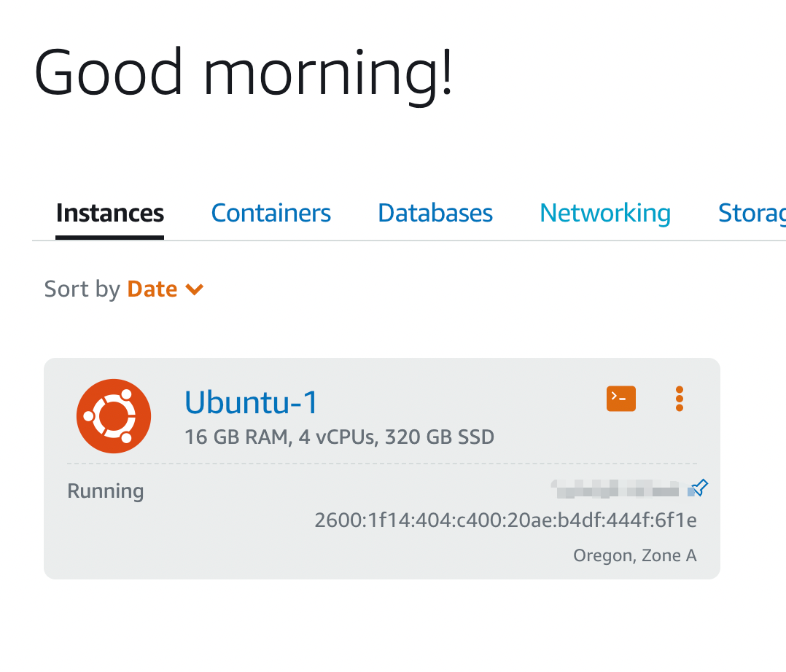Viewport: 786px width, 672px height.
Task: Click the Good morning heading
Action: 244,72
